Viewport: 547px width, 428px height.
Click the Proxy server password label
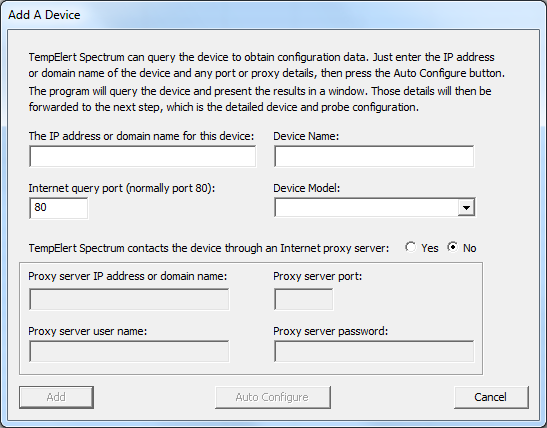tap(330, 331)
